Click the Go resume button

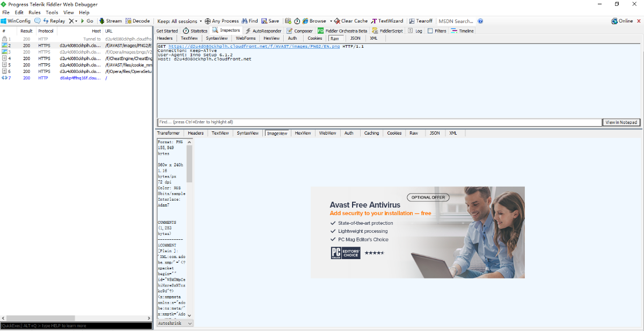click(86, 21)
